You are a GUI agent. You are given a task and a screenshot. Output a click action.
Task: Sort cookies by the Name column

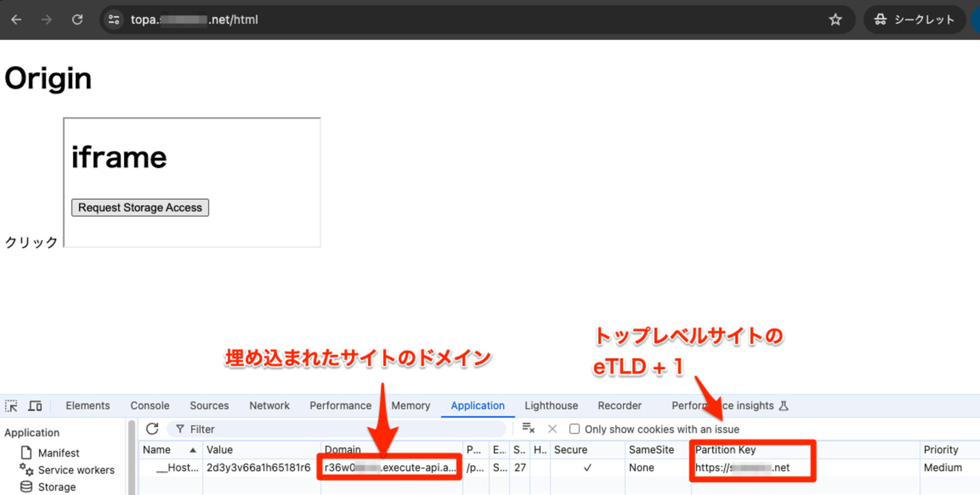tap(170, 449)
